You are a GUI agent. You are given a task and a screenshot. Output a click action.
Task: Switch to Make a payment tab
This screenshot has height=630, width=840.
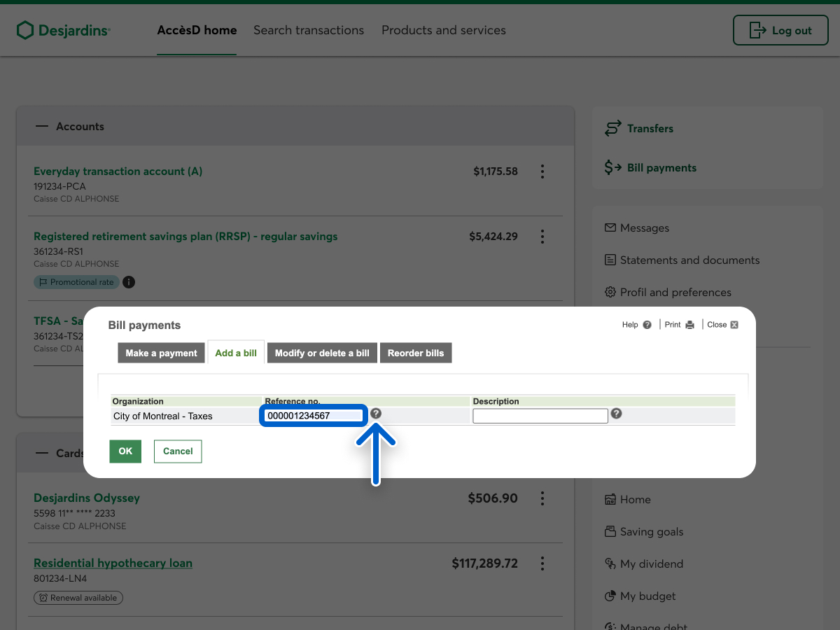[x=161, y=353]
